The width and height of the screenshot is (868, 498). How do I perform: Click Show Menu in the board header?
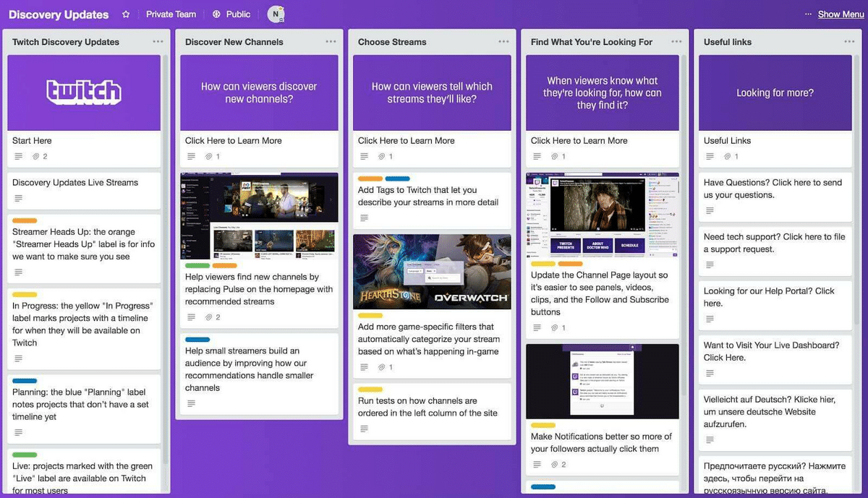click(x=840, y=14)
